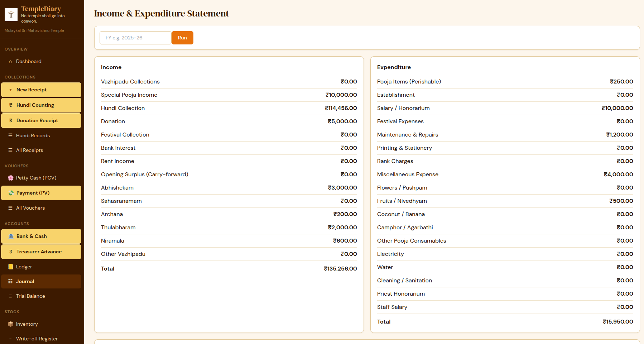Click the Archana amount ₹200.00

click(x=345, y=214)
